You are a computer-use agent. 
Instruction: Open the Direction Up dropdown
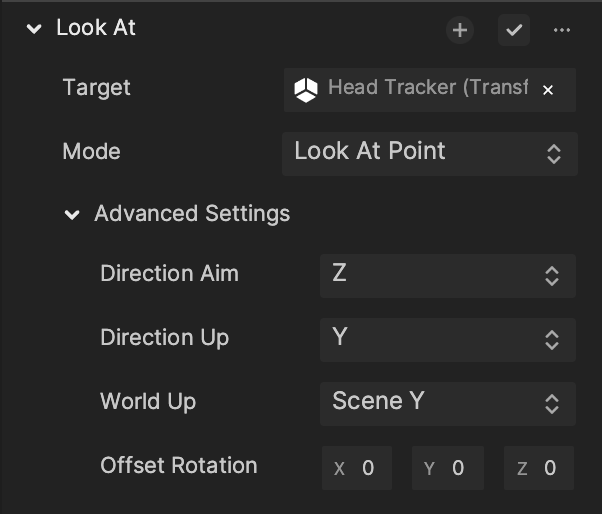point(448,340)
